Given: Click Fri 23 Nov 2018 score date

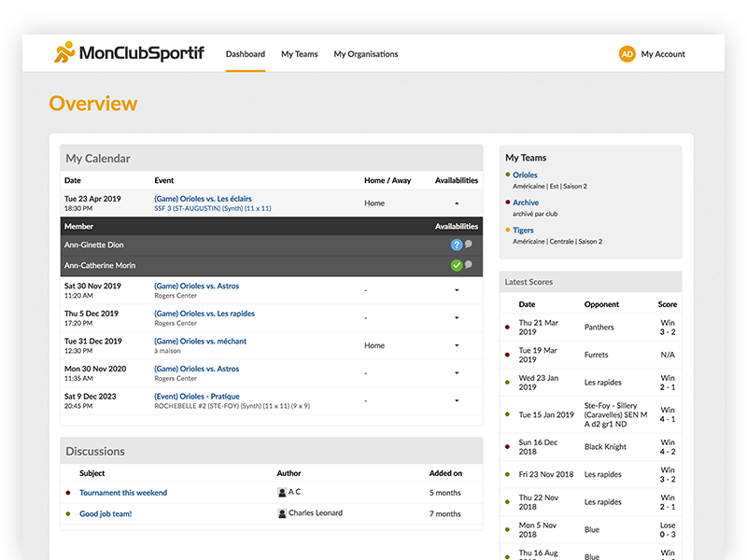Looking at the screenshot, I should point(546,474).
